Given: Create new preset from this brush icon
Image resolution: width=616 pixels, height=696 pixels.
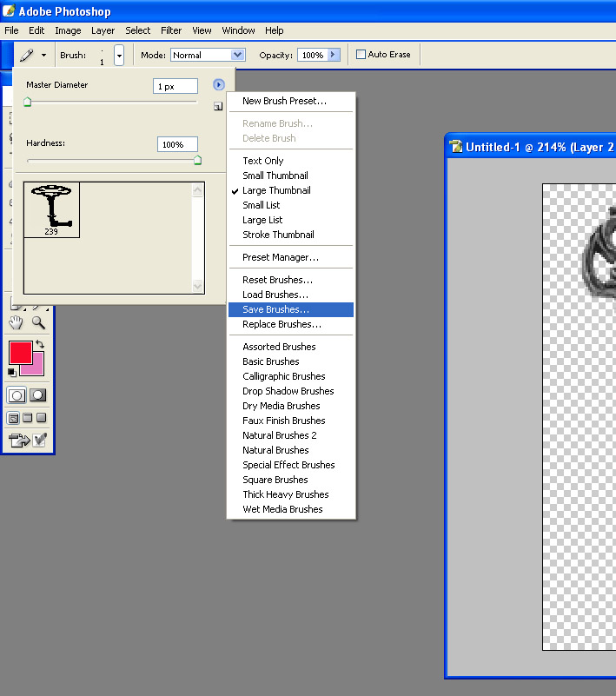Looking at the screenshot, I should (x=218, y=106).
